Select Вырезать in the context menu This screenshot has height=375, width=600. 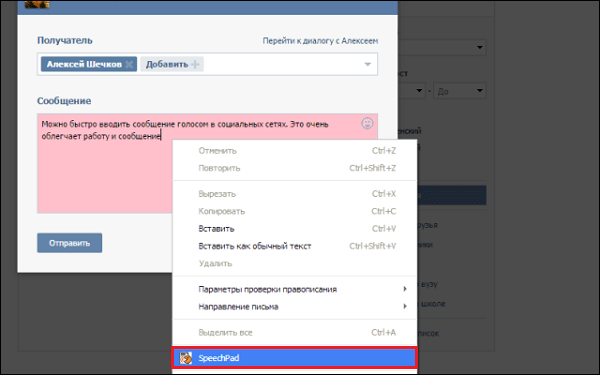(294, 194)
